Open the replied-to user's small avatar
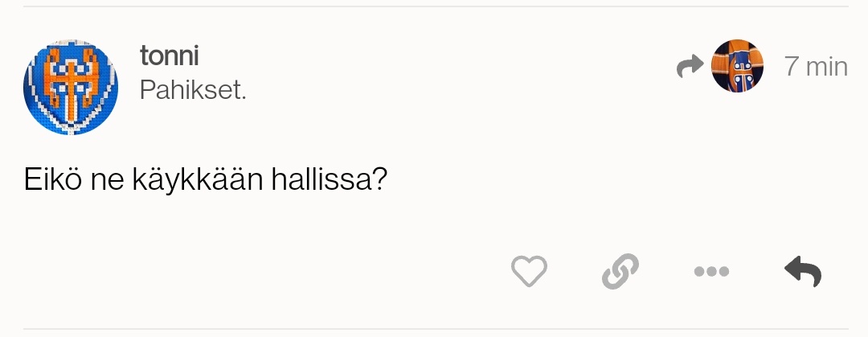This screenshot has width=868, height=337. (738, 66)
